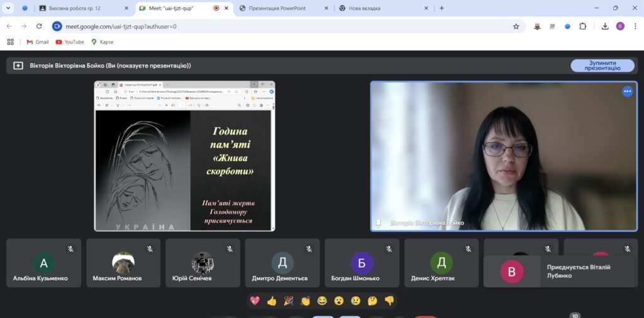Click the muted mic on Богдан Шмонько's tile

click(389, 249)
